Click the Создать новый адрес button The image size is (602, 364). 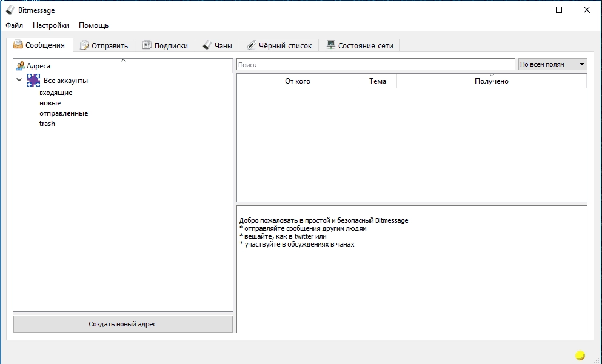123,324
